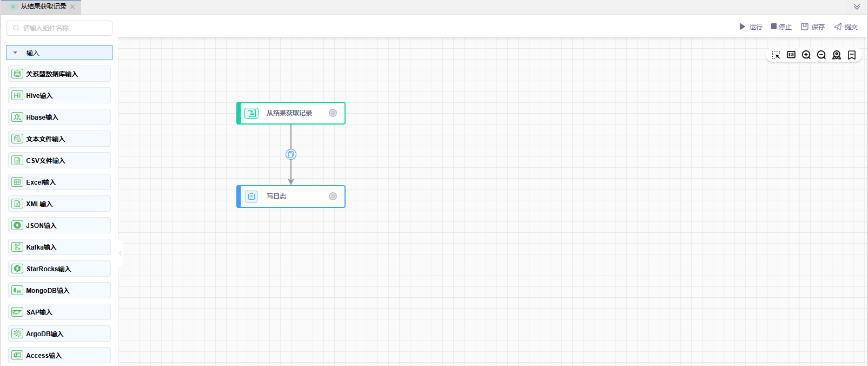The width and height of the screenshot is (868, 366).
Task: Toggle circle button on 从结果获取记录 node
Action: click(x=333, y=113)
